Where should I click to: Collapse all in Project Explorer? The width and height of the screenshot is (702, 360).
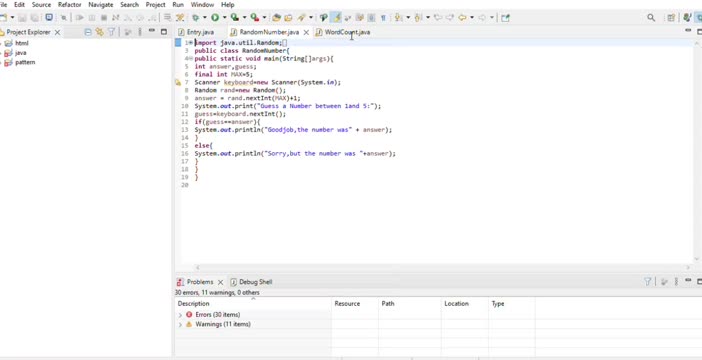[88, 32]
